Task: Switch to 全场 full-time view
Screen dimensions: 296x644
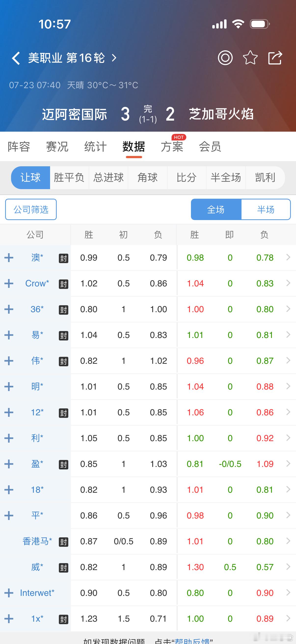Action: pyautogui.click(x=216, y=210)
